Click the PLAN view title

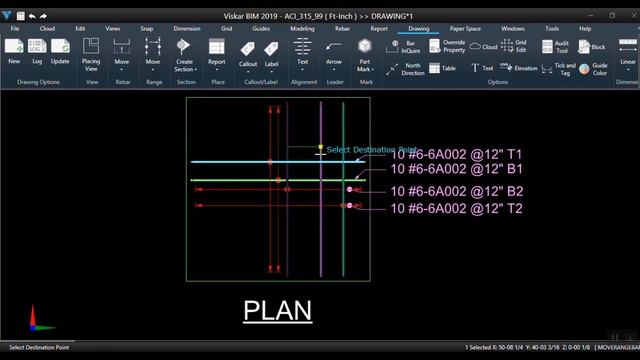(278, 311)
